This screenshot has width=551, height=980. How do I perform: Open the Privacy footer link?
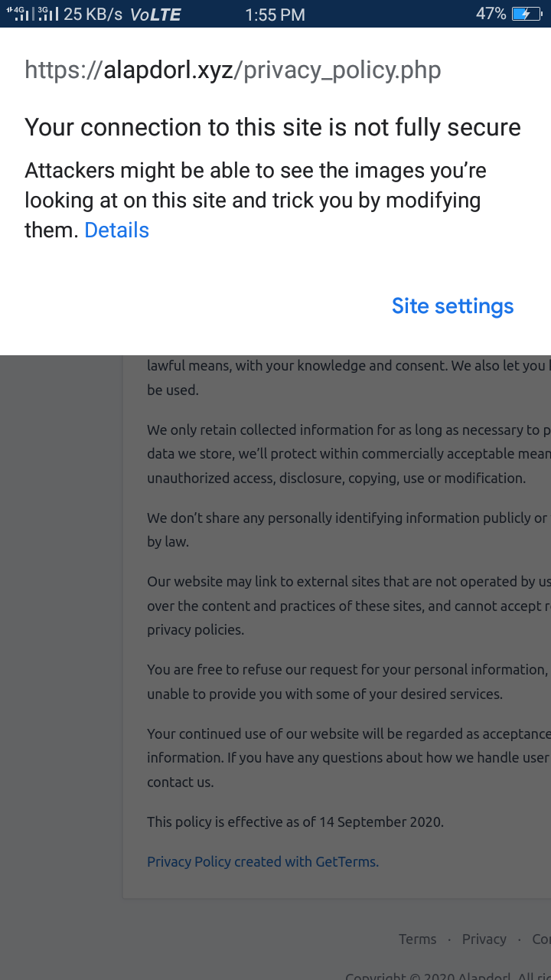coord(484,939)
